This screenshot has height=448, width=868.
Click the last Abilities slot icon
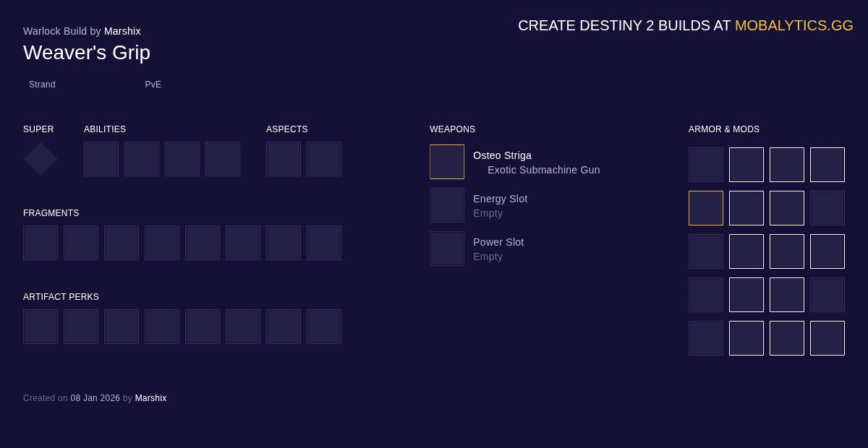point(223,159)
